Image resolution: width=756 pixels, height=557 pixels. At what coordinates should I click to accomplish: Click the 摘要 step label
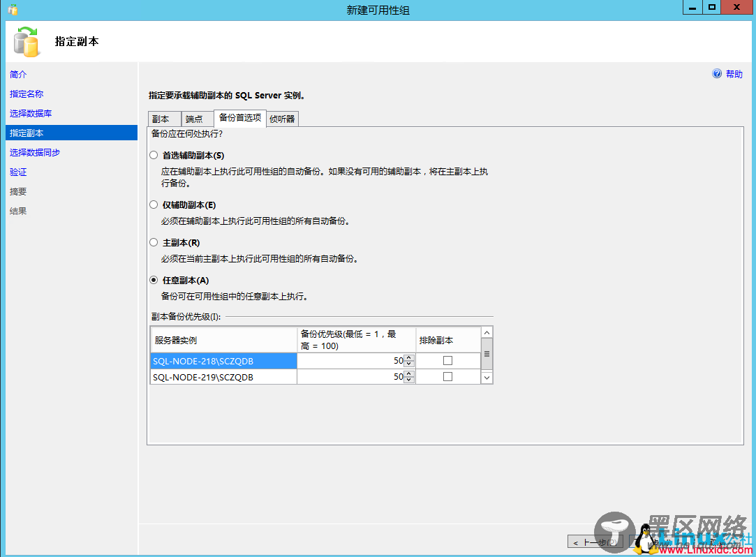(x=18, y=191)
